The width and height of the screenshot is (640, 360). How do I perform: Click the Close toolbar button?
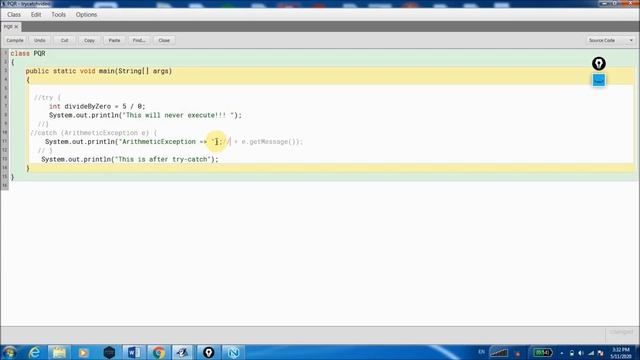coord(164,40)
